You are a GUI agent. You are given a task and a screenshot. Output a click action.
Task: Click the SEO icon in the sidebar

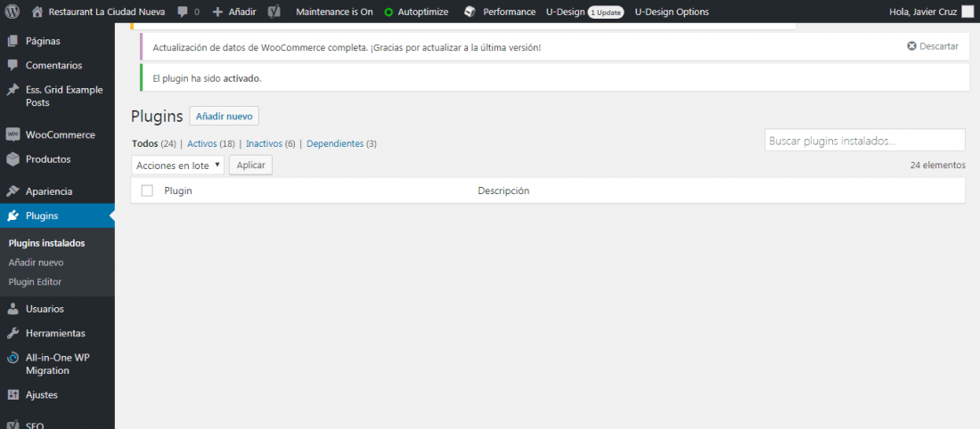[12, 424]
